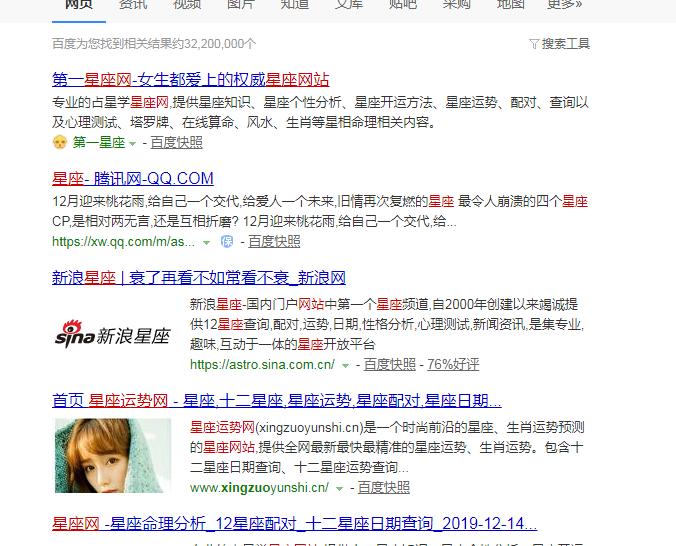The width and height of the screenshot is (676, 546).
Task: Switch to the 资讯 tab
Action: pos(133,4)
